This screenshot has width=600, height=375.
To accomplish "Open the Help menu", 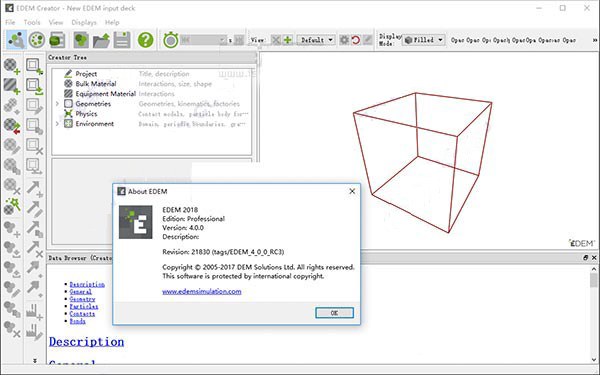I will pyautogui.click(x=112, y=23).
